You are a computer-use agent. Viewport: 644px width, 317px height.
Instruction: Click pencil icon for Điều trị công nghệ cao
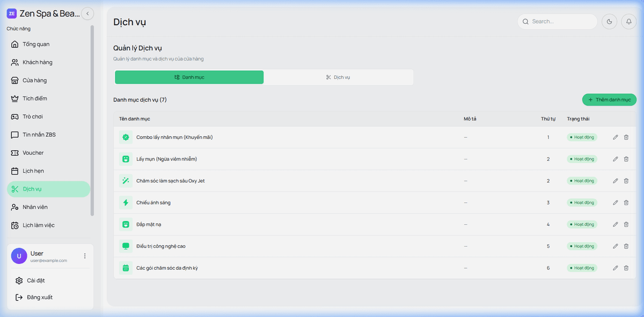click(x=616, y=246)
